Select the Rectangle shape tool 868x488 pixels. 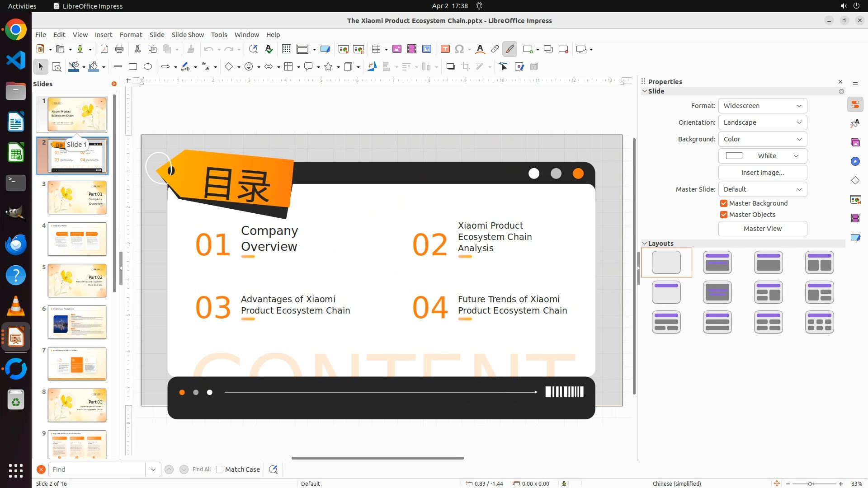133,67
